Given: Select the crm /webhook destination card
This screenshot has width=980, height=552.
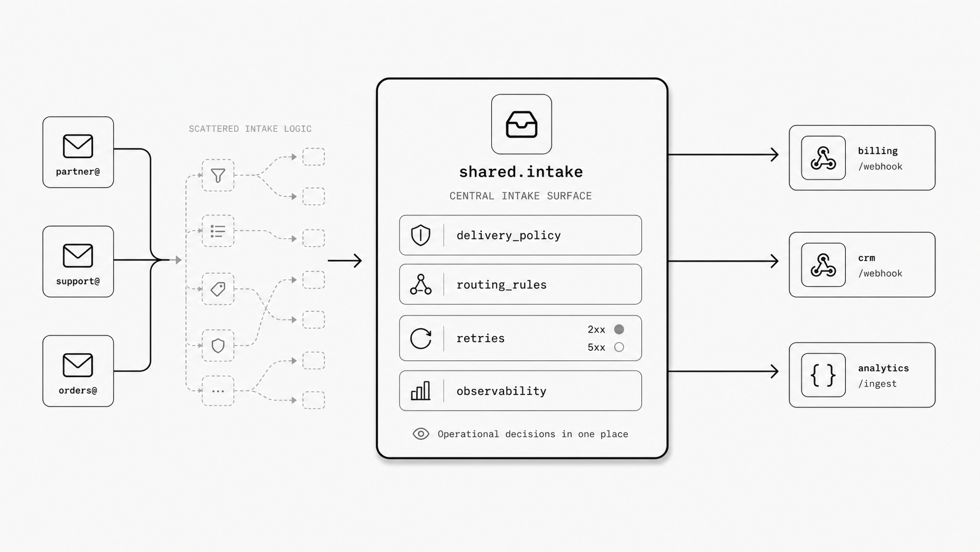Looking at the screenshot, I should pos(862,265).
